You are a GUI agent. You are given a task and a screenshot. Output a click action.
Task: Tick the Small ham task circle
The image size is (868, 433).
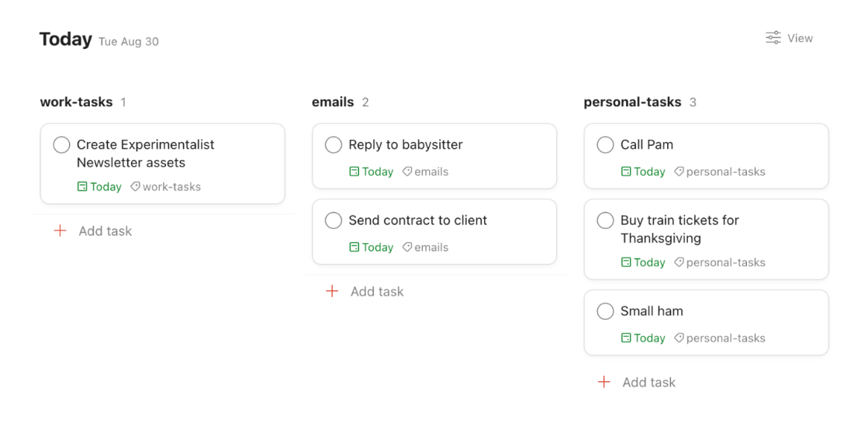click(x=606, y=311)
